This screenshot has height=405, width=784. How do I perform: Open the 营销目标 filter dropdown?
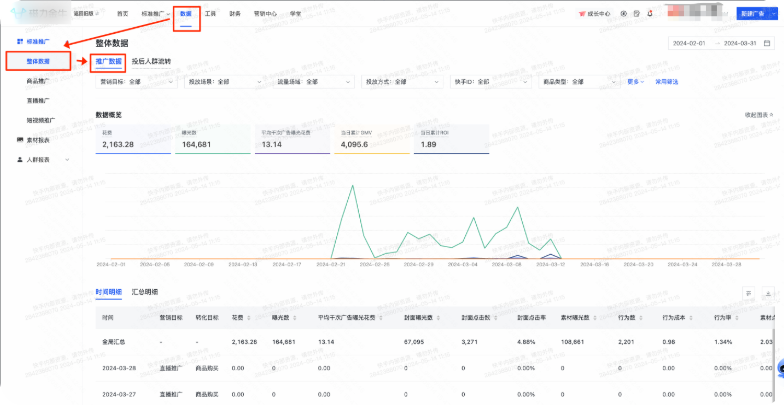tap(124, 81)
